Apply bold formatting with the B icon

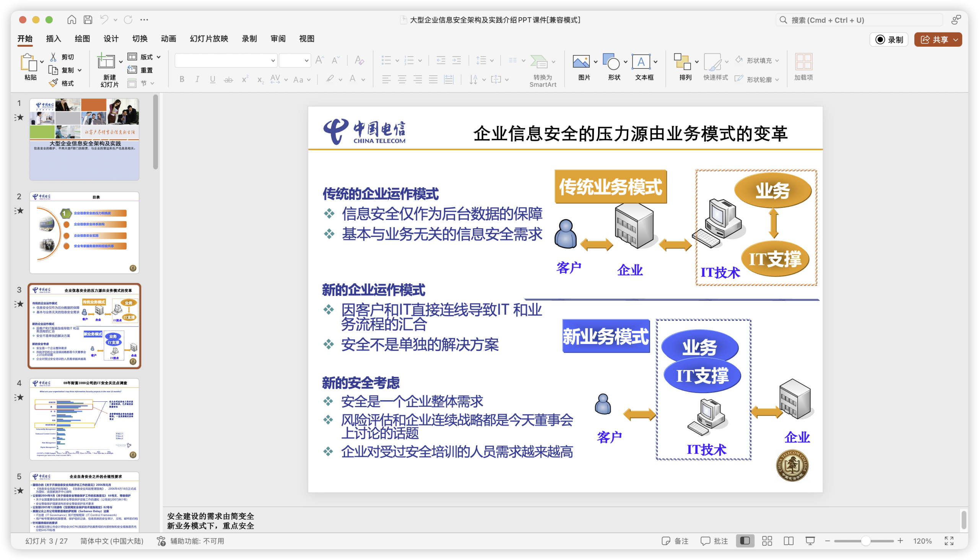181,79
